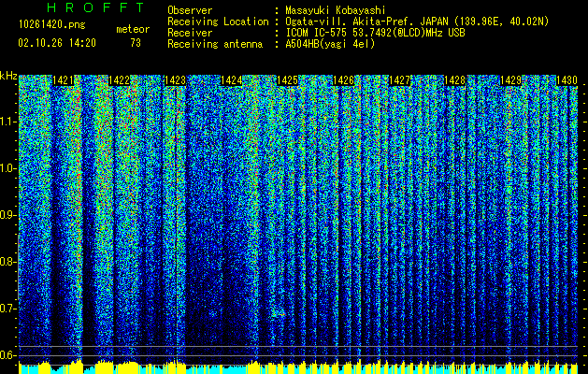Click the 1425 time marker
Screen dimensions: 588x374
point(287,80)
